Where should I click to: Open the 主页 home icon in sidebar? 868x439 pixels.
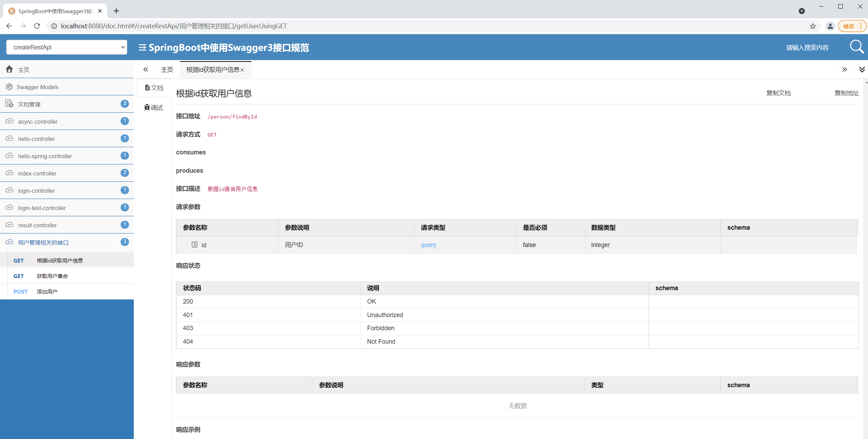[9, 69]
